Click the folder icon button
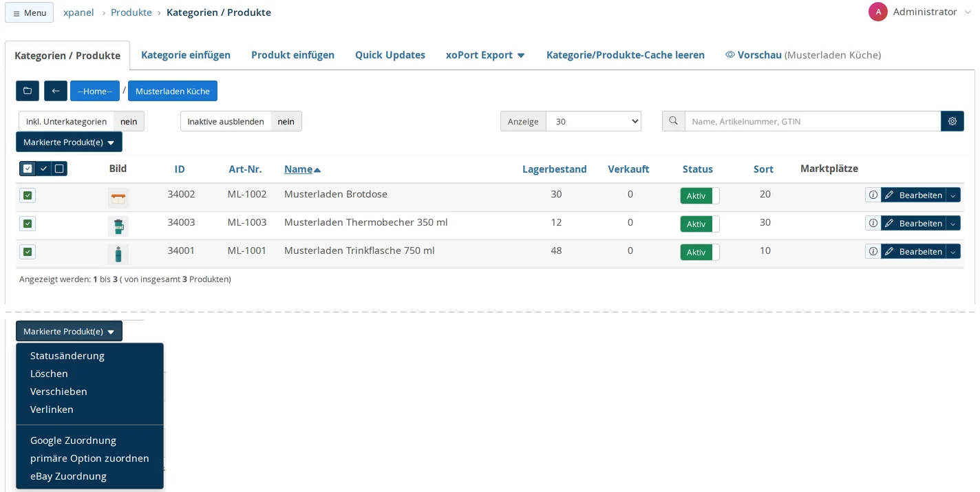This screenshot has width=980, height=492. 28,91
